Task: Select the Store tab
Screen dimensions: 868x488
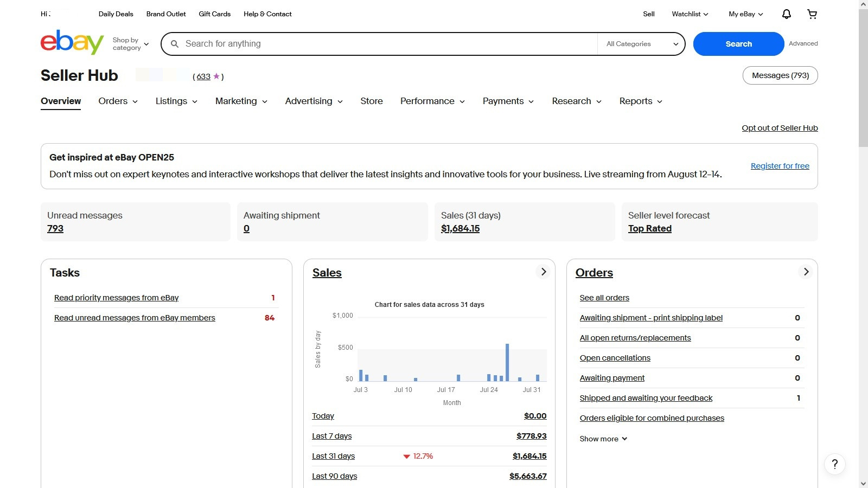Action: (x=372, y=101)
